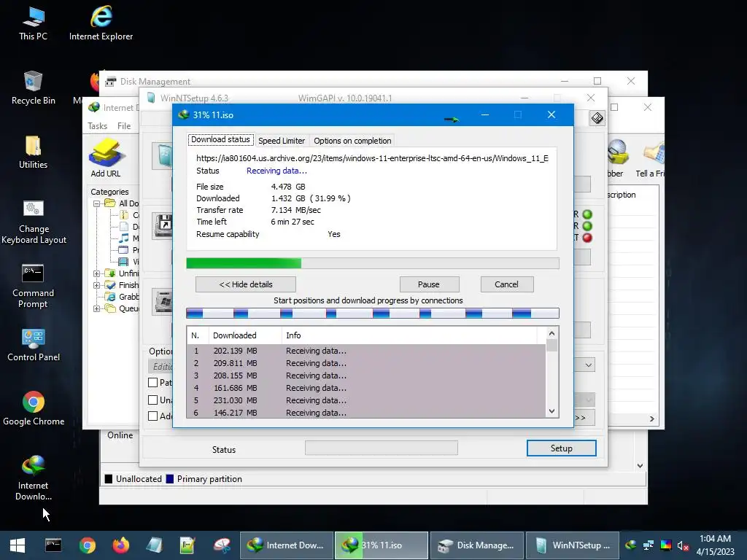747x560 pixels.
Task: Click the muted volume tray icon
Action: pos(683,545)
